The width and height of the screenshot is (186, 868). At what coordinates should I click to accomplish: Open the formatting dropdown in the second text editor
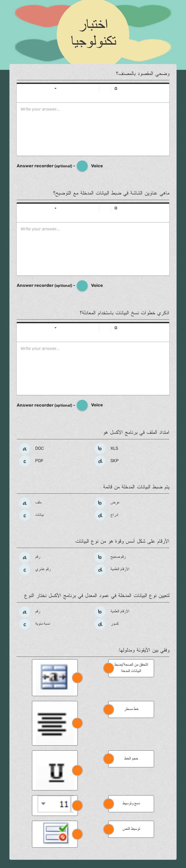tap(55, 209)
